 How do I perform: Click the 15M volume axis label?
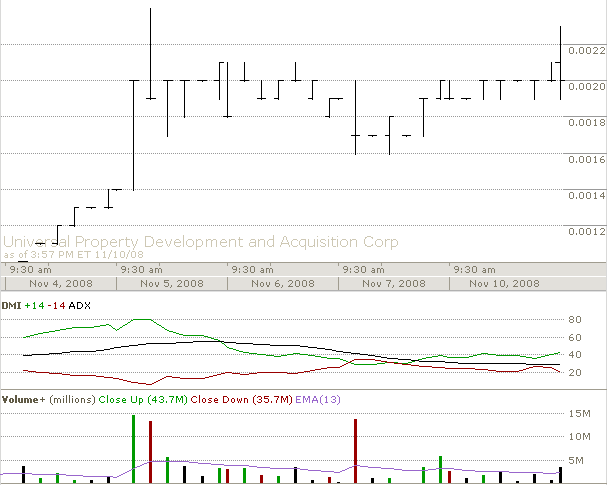[579, 414]
